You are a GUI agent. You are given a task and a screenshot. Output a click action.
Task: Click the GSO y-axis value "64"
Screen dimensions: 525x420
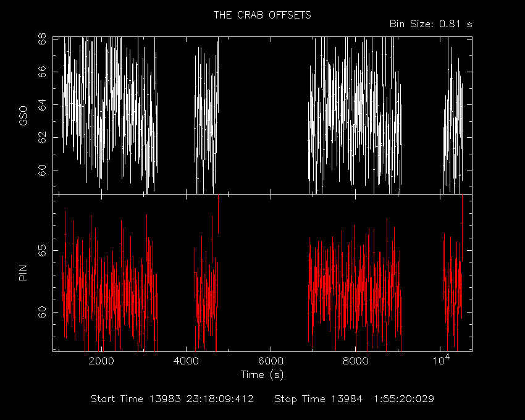click(x=42, y=104)
